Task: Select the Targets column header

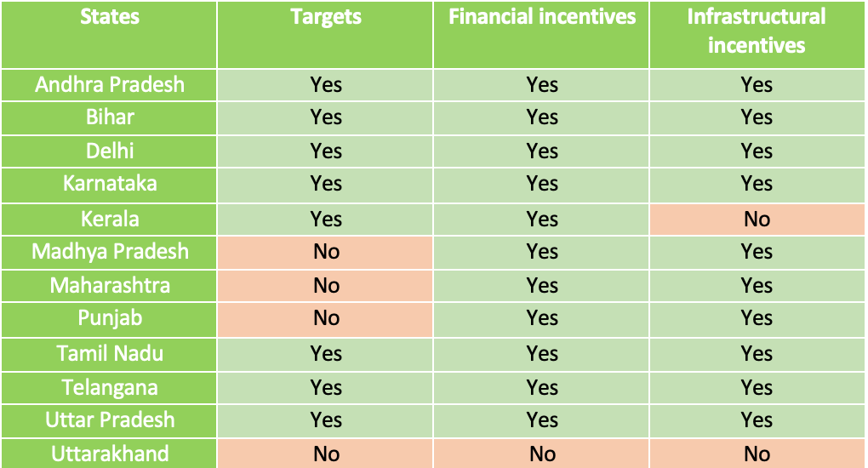Action: pyautogui.click(x=325, y=35)
